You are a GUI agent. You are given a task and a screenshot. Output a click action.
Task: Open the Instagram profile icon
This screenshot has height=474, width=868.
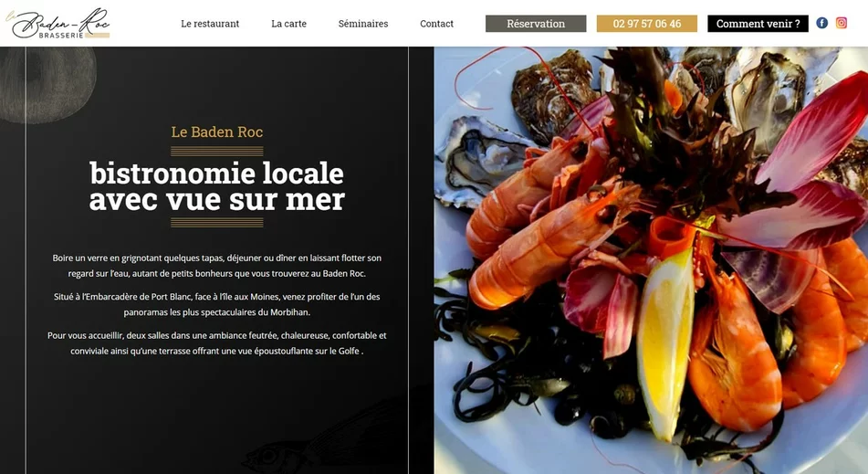pos(842,23)
